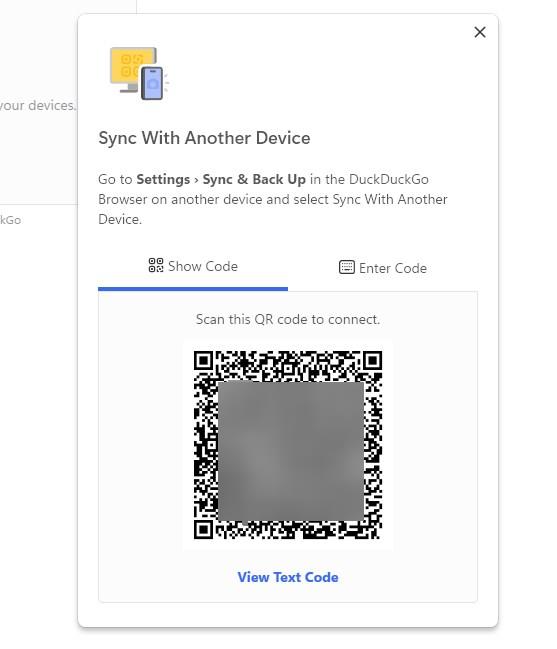Switch to the Enter Code tab
Image resolution: width=557 pixels, height=649 pixels.
[x=383, y=268]
